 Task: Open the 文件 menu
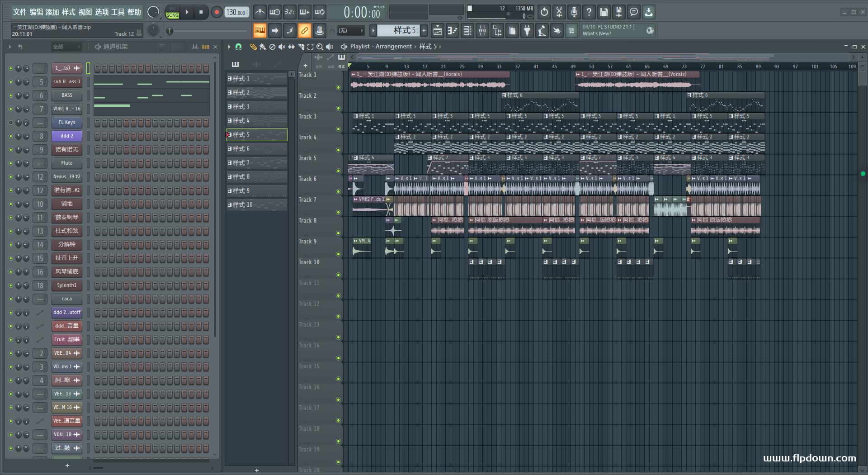pos(20,12)
